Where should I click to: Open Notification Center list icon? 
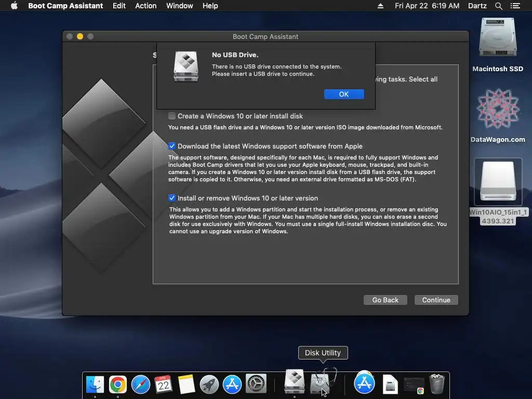[515, 6]
